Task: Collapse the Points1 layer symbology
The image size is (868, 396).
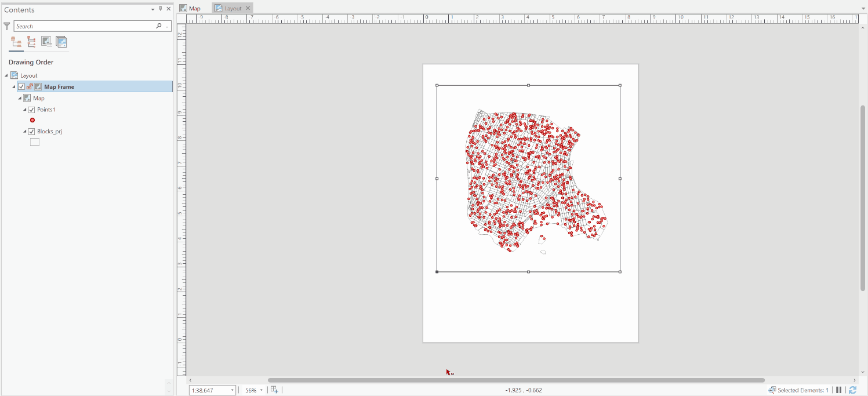Action: point(24,109)
